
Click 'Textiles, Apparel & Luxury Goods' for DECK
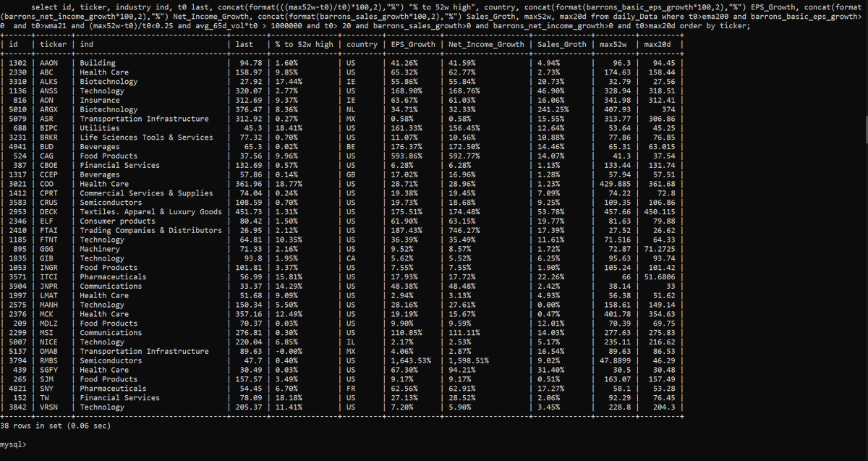point(150,212)
